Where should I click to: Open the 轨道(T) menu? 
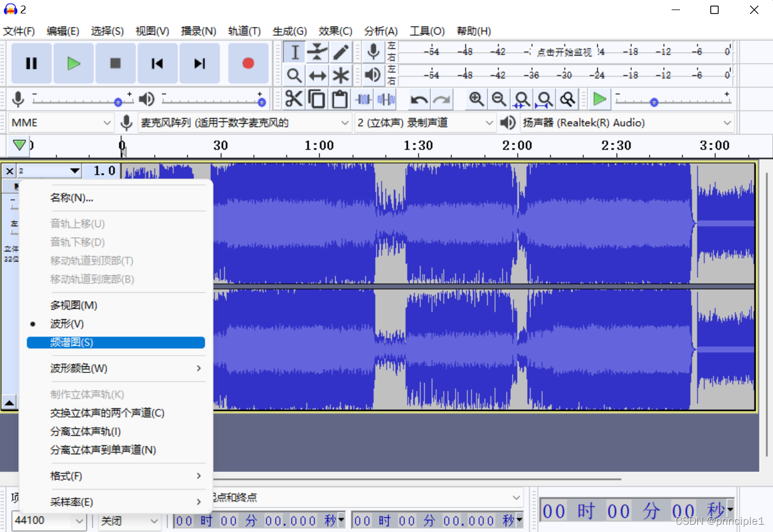click(x=244, y=31)
